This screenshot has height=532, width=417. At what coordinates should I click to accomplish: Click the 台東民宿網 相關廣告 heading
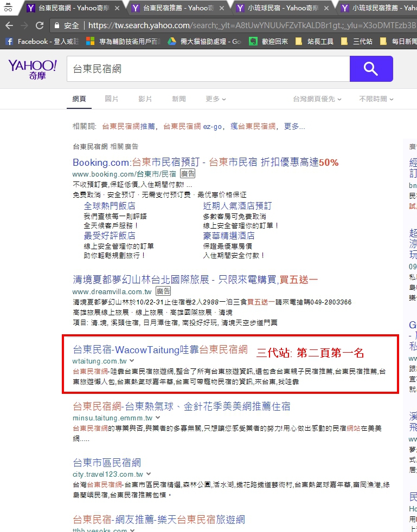tap(106, 147)
